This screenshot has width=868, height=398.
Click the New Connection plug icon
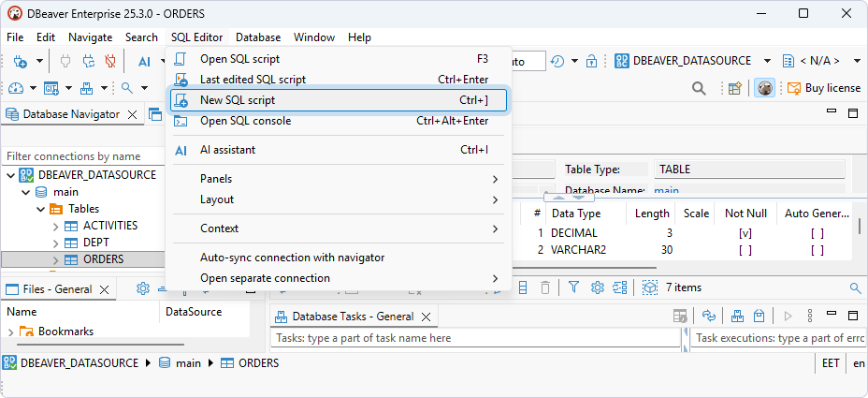pyautogui.click(x=20, y=61)
